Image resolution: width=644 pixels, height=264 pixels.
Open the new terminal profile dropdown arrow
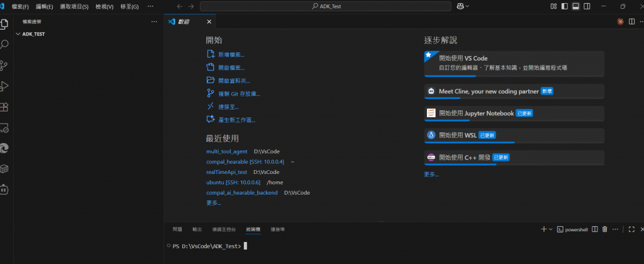click(x=551, y=229)
